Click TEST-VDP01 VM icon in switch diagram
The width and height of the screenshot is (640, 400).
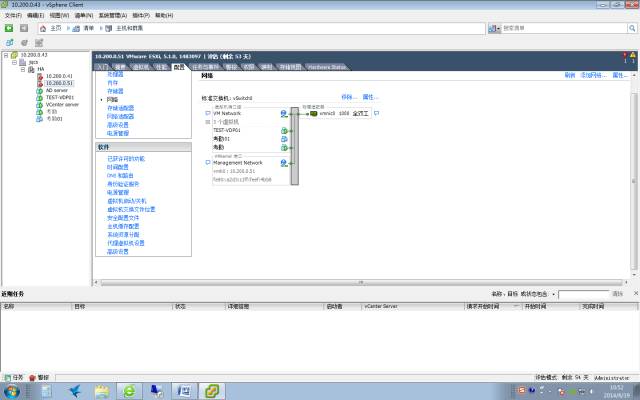pos(284,131)
